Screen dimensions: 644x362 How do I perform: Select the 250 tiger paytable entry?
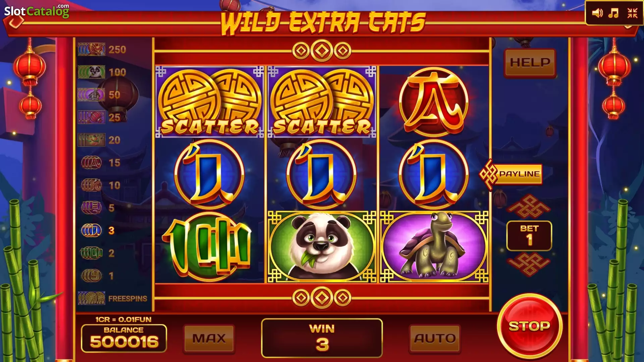click(102, 50)
